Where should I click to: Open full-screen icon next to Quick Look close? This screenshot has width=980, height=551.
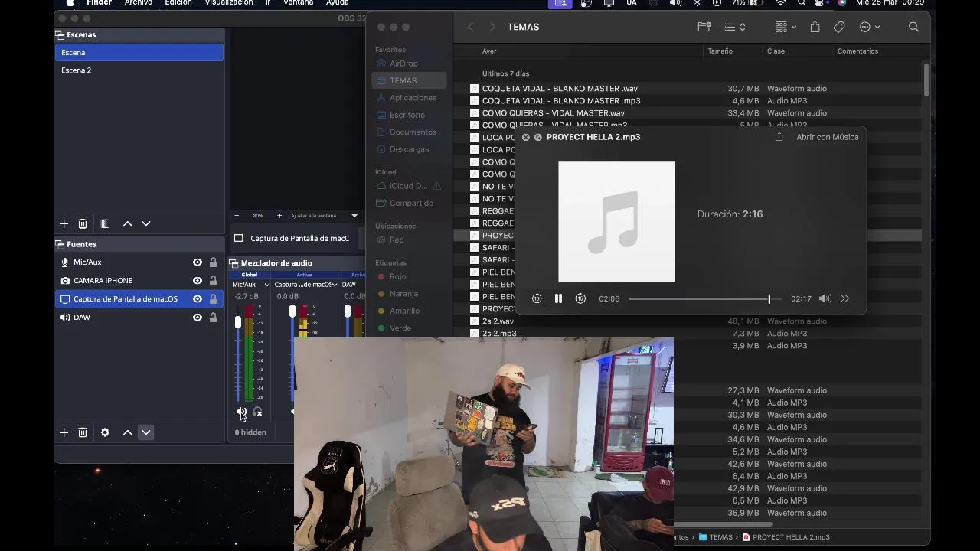tap(537, 137)
